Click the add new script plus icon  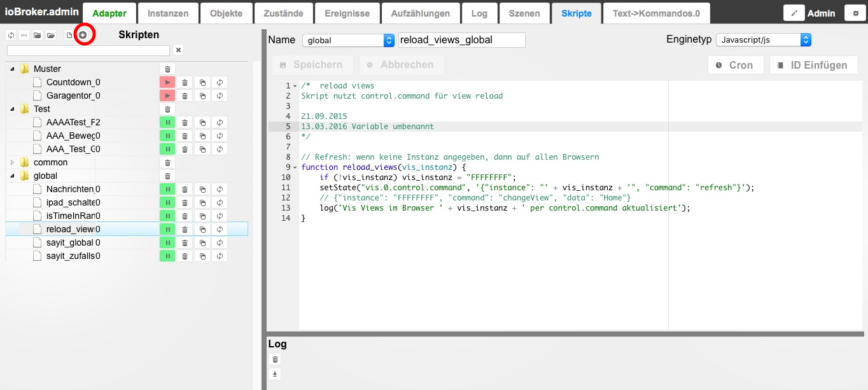tap(83, 35)
